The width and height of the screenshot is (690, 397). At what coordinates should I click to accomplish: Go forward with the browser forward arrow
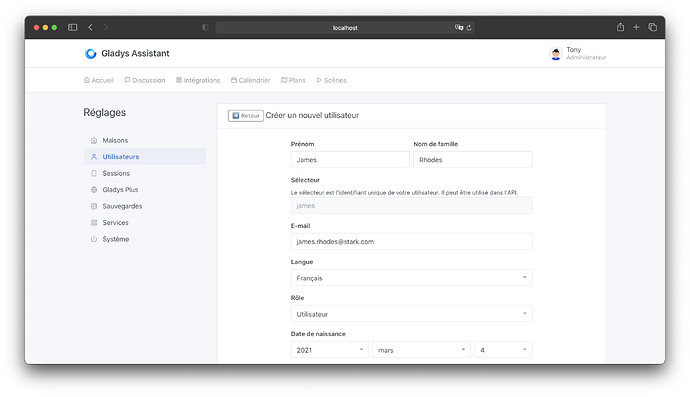click(x=106, y=27)
